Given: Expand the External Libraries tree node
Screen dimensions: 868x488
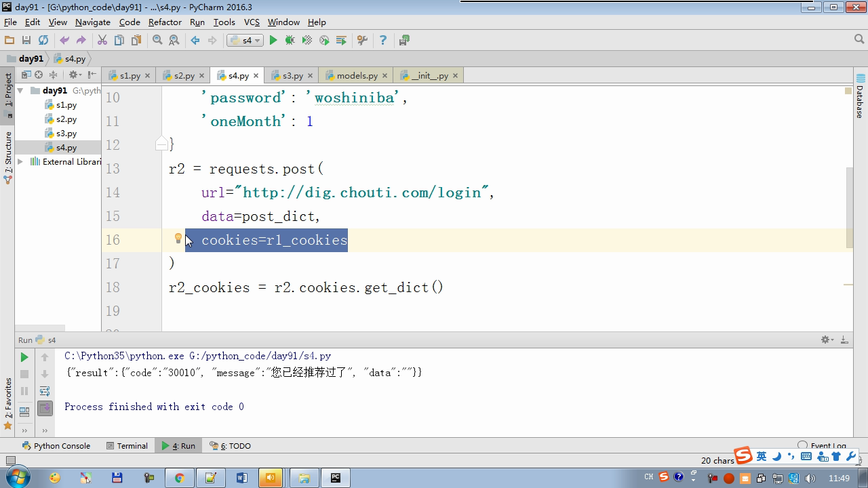Looking at the screenshot, I should pos(20,162).
